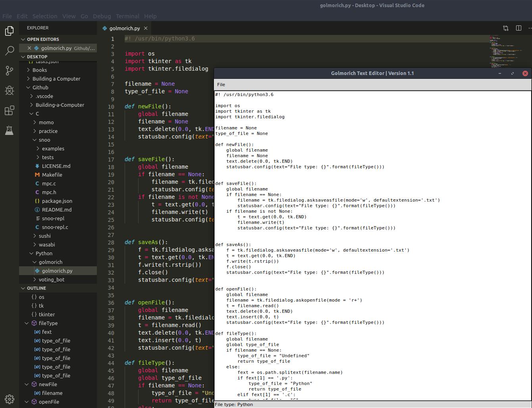This screenshot has width=532, height=408.
Task: Open the test beaker view
Action: 9,130
